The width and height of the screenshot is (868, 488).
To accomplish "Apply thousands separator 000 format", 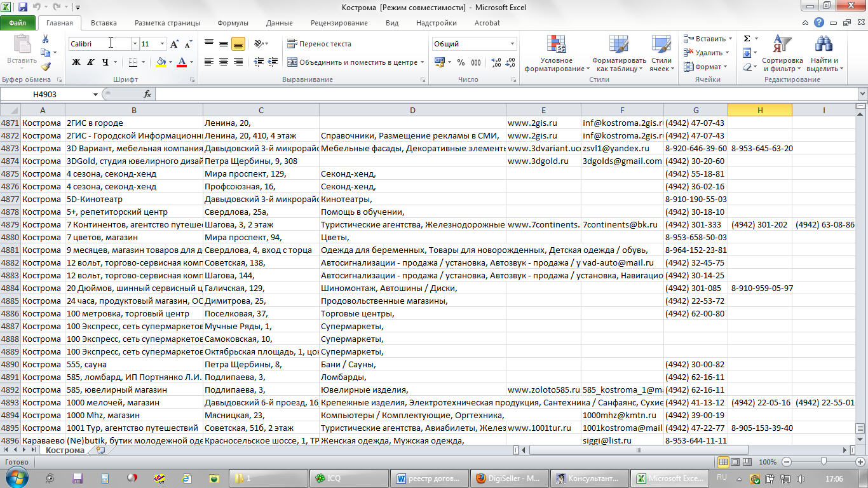I will (475, 62).
